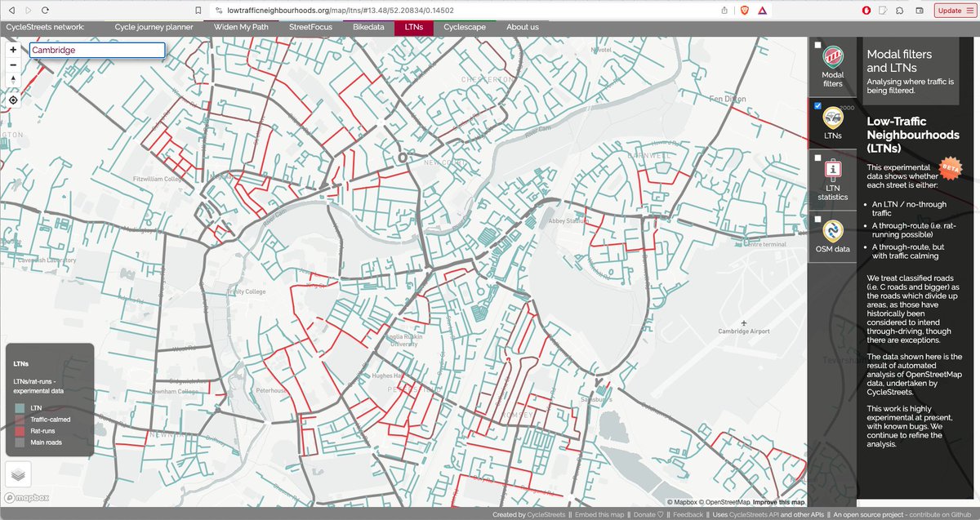The width and height of the screenshot is (980, 520).
Task: Zoom out the map with minus button
Action: coord(13,65)
